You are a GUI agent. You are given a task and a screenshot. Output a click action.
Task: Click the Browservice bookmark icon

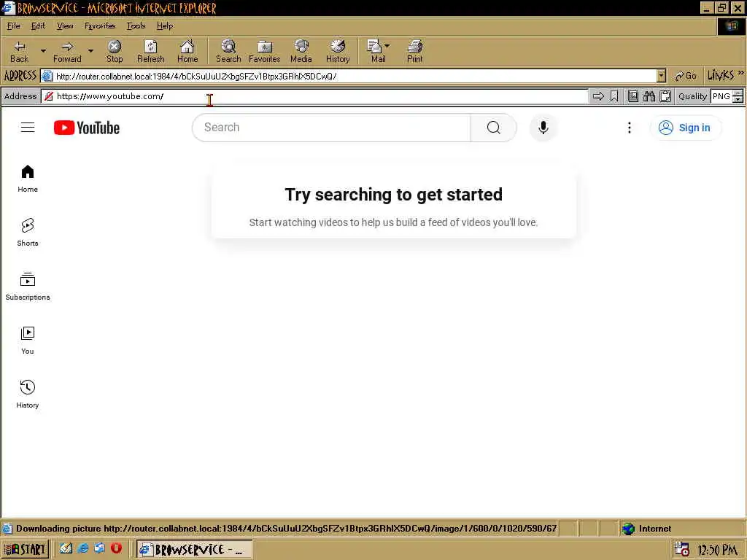pyautogui.click(x=614, y=97)
